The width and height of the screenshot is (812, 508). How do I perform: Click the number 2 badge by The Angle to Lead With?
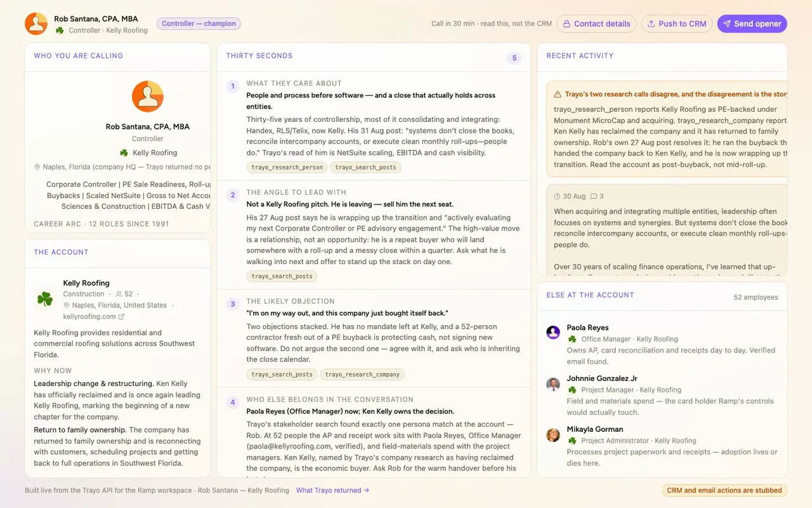point(233,196)
